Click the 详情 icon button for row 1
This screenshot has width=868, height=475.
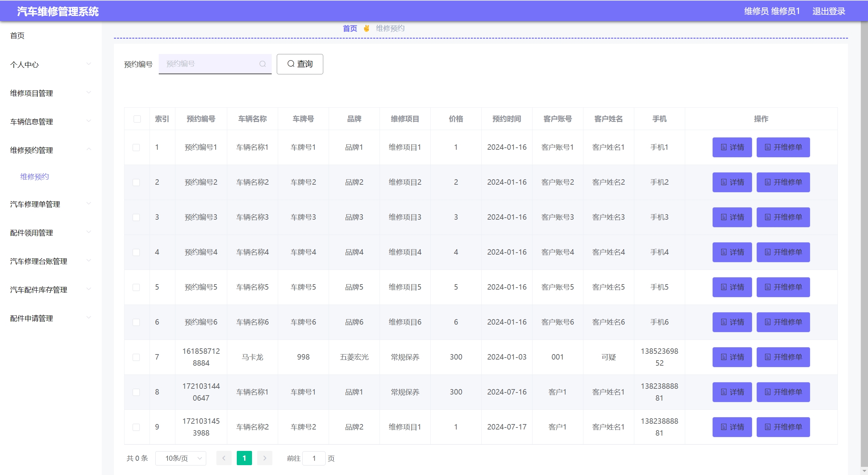point(732,147)
